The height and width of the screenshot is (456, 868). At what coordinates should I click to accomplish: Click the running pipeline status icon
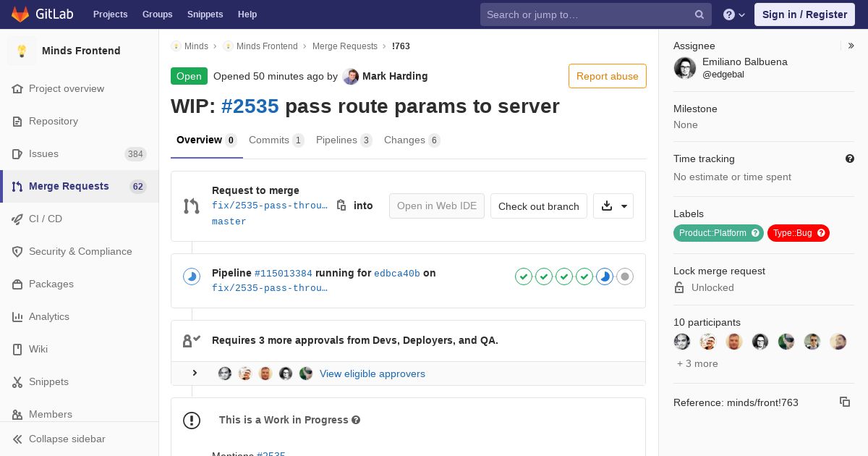point(192,276)
